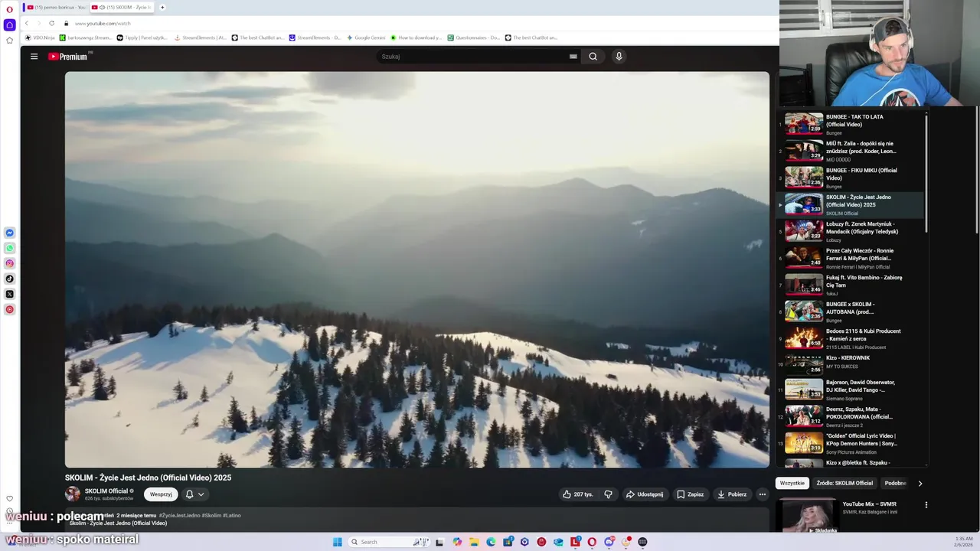Open the YouTube hamburger guide menu
This screenshot has width=980, height=551.
(x=34, y=57)
